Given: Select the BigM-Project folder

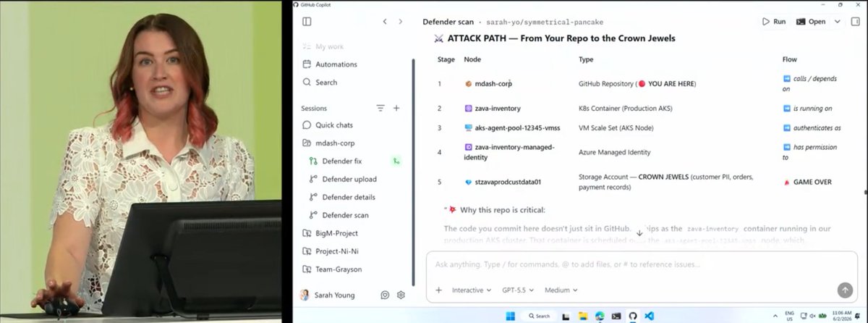Looking at the screenshot, I should pos(330,233).
